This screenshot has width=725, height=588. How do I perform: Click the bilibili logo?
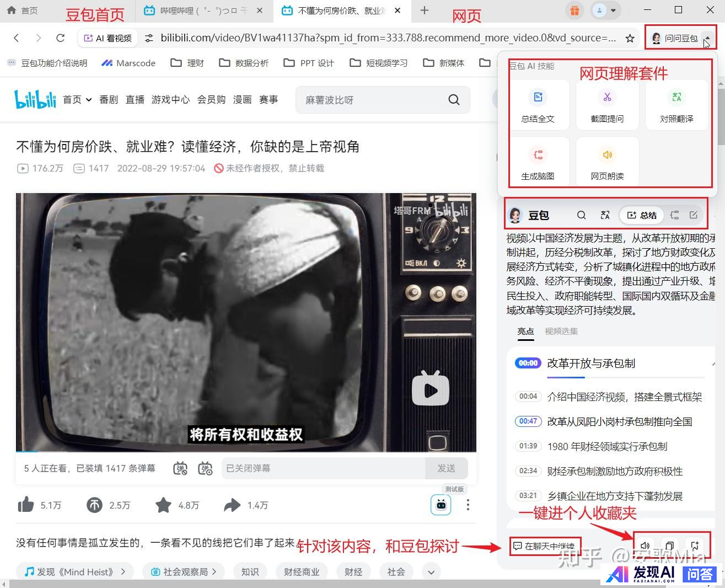pyautogui.click(x=35, y=99)
